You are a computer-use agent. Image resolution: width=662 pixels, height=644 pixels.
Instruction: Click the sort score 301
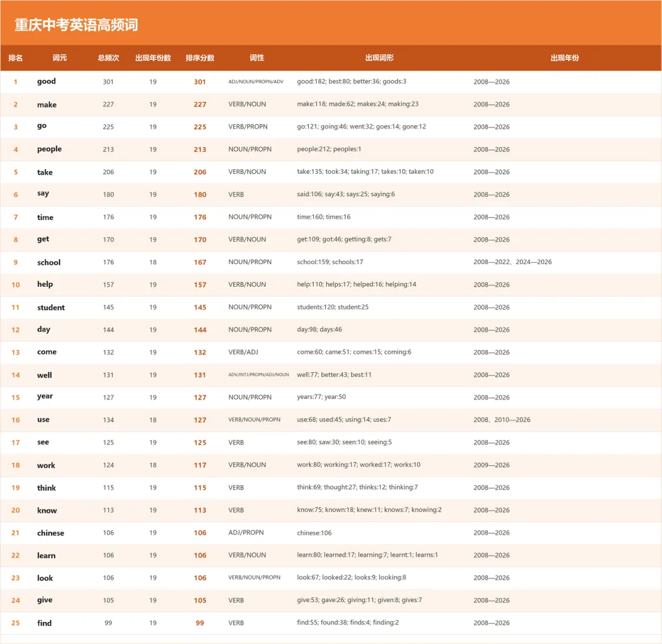coord(200,82)
